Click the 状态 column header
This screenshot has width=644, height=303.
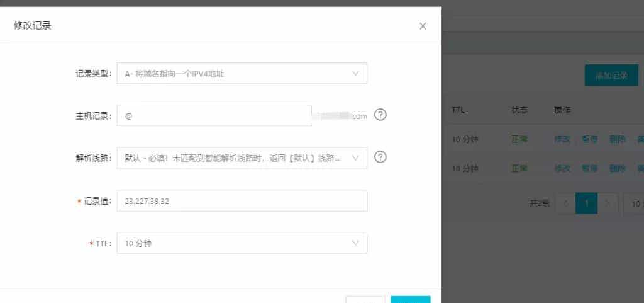[519, 110]
